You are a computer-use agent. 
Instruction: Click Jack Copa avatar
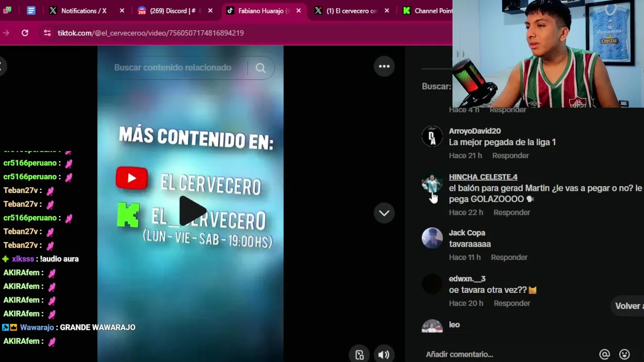pyautogui.click(x=432, y=238)
